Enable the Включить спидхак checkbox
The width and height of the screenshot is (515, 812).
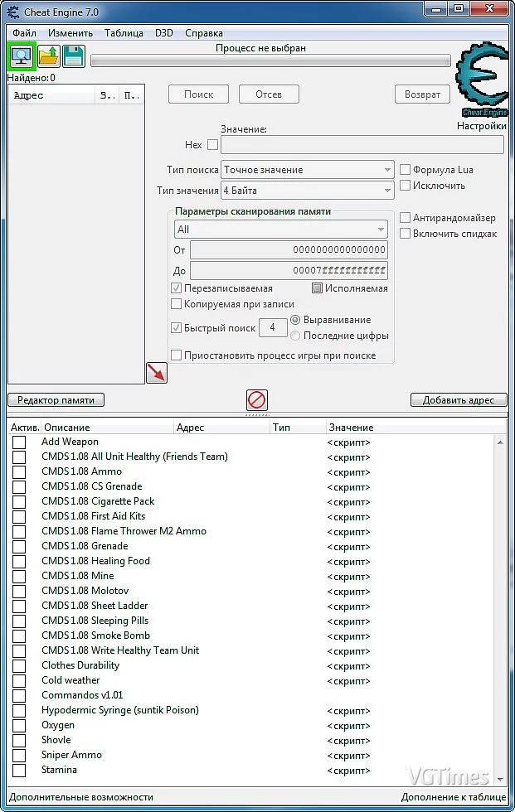pos(406,233)
